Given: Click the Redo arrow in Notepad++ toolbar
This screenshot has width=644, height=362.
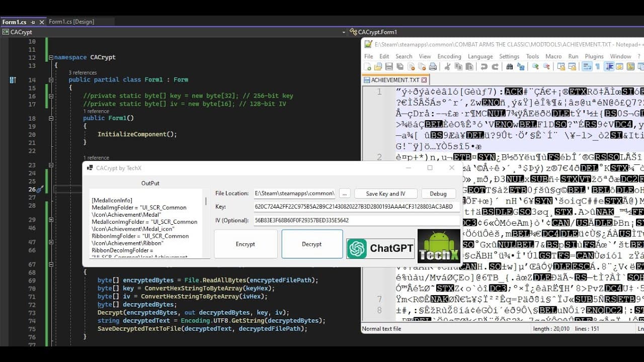Looking at the screenshot, I should [495, 67].
